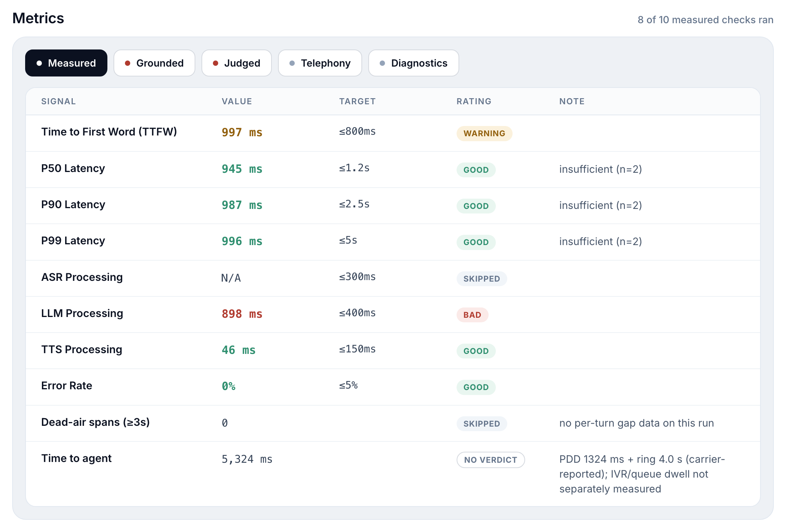
Task: Click the BAD rating badge
Action: pyautogui.click(x=472, y=315)
